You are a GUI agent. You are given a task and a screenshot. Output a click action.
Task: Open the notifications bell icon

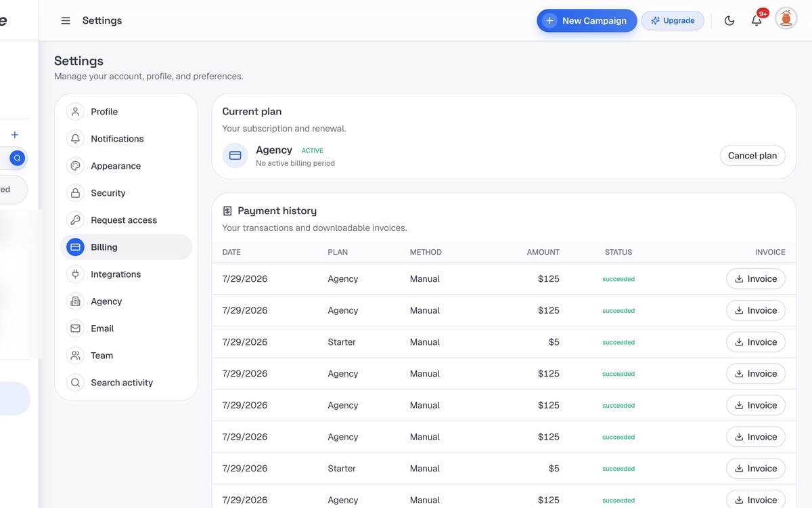pyautogui.click(x=757, y=21)
